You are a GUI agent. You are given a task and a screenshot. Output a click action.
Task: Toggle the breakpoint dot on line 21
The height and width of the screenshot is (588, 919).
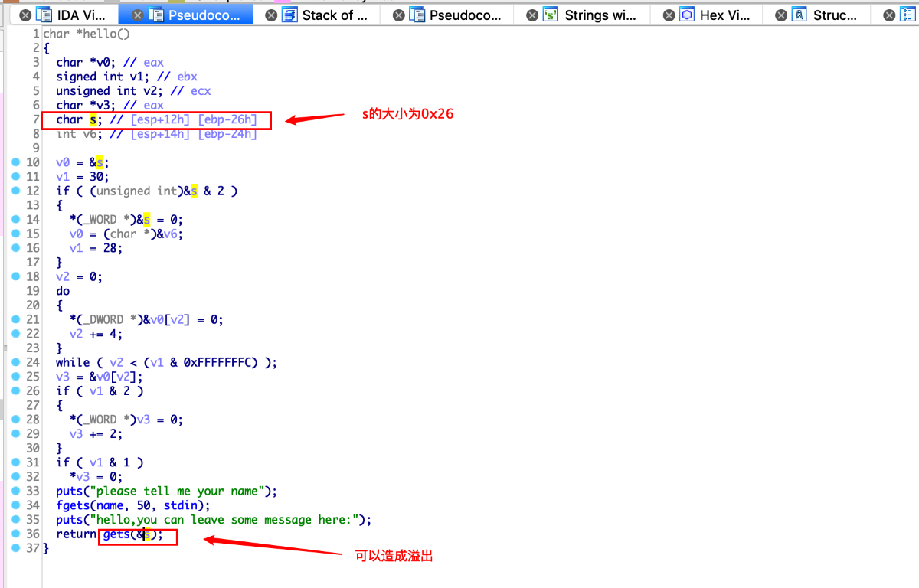point(16,319)
